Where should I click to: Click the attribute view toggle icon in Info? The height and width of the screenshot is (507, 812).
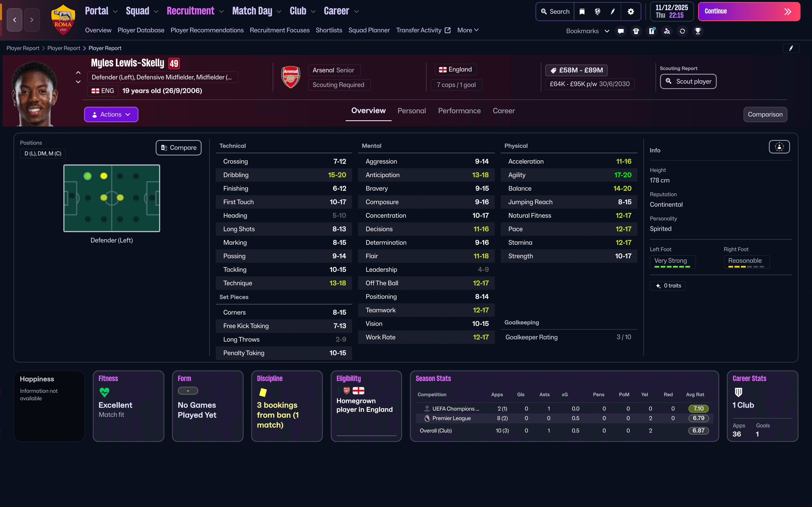779,146
